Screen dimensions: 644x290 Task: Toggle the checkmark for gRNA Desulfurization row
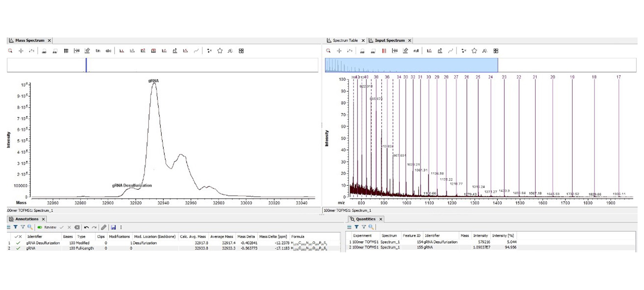click(18, 243)
